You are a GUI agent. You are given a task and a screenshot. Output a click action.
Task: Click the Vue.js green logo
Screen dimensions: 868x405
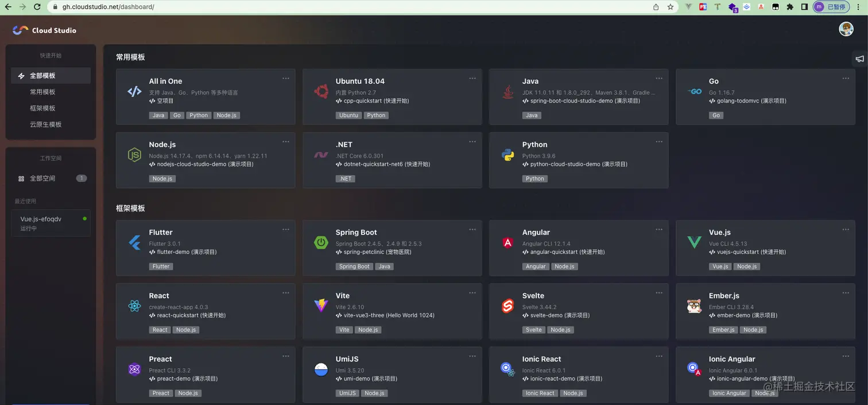pos(695,243)
